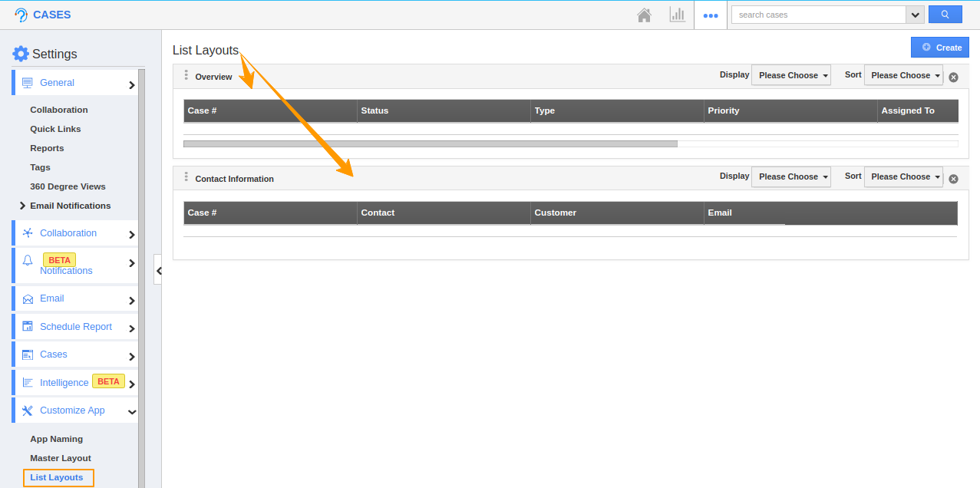The height and width of the screenshot is (488, 980).
Task: Open Overview Display Please Choose dropdown
Action: tap(791, 75)
